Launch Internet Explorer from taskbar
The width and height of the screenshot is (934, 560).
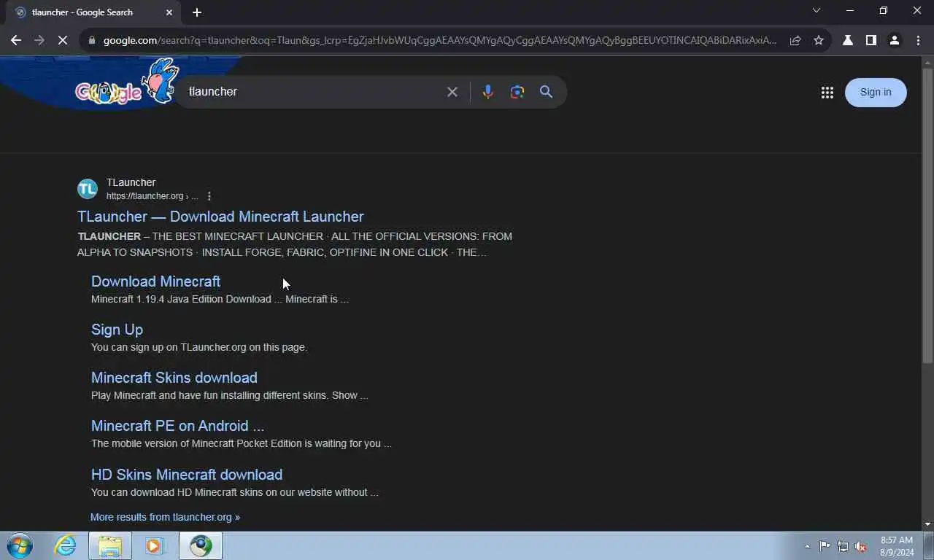(x=65, y=545)
